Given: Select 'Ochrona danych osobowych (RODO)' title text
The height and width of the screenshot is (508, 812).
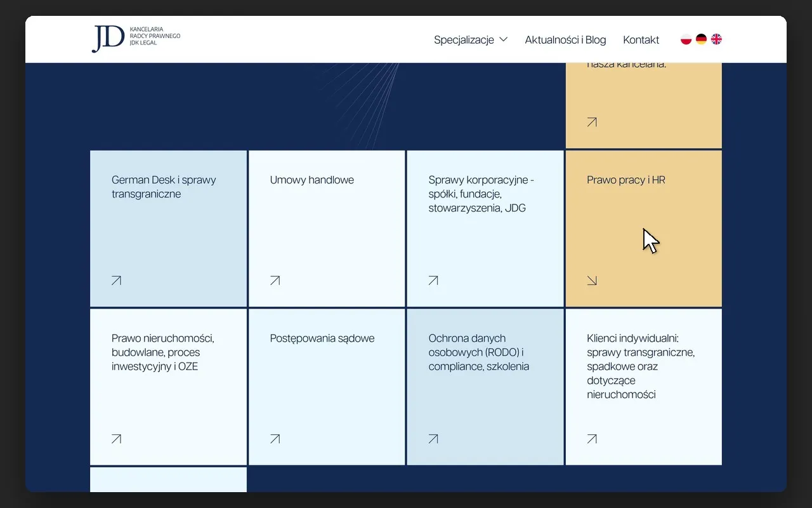Looking at the screenshot, I should [x=478, y=352].
